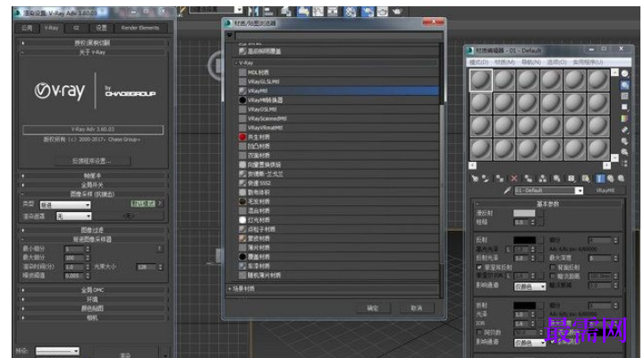
Task: Pick VRayOSLMtl from the V-Ray list
Action: pos(337,109)
